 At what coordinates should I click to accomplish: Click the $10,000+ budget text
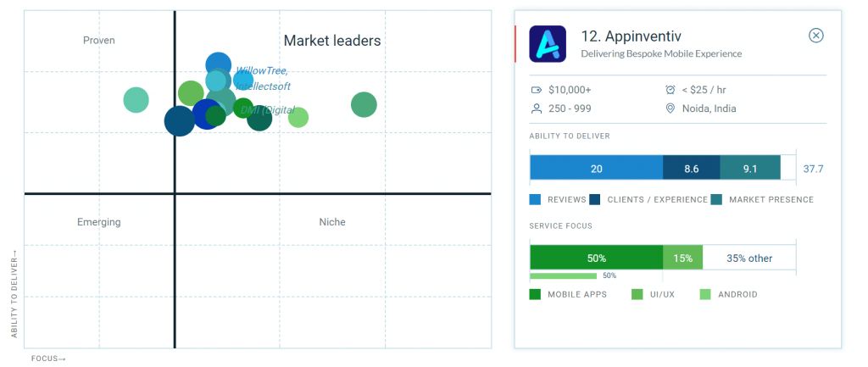click(x=570, y=90)
